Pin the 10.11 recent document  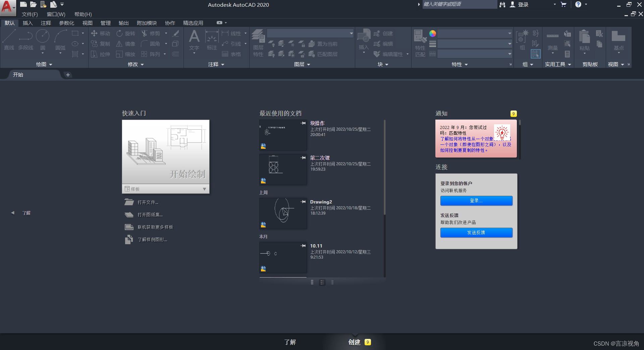point(303,246)
